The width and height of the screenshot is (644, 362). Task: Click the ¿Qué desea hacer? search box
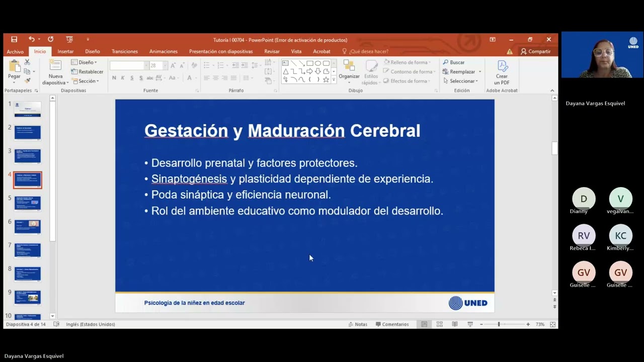click(x=365, y=51)
